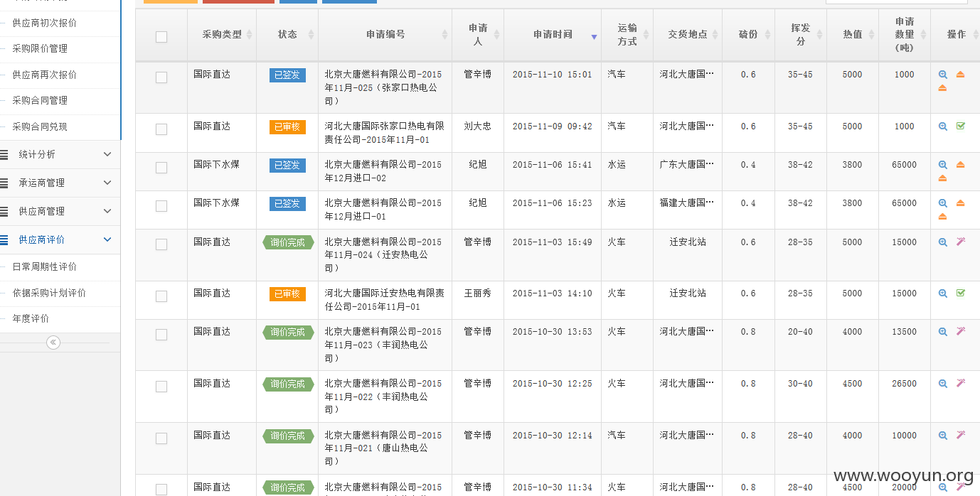Click the pink wand icon in row 11月-023

(960, 332)
